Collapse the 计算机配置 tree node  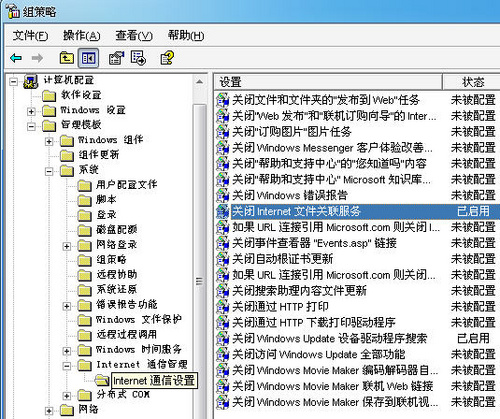click(x=13, y=81)
